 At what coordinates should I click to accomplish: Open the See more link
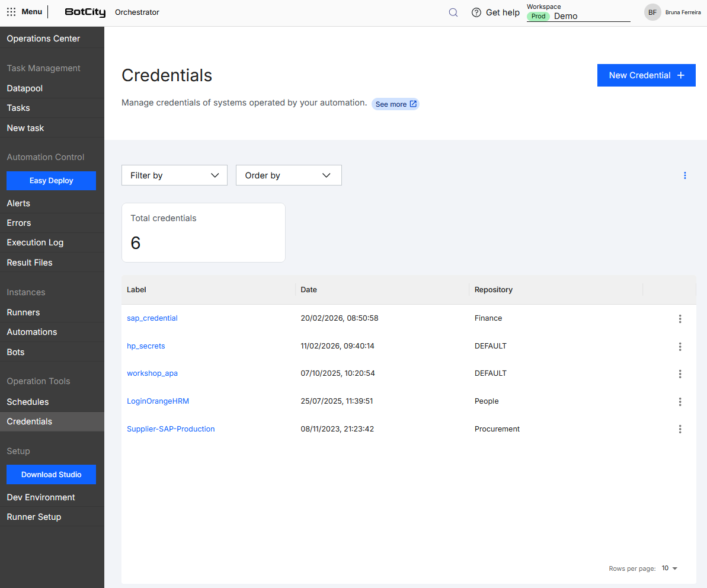395,104
